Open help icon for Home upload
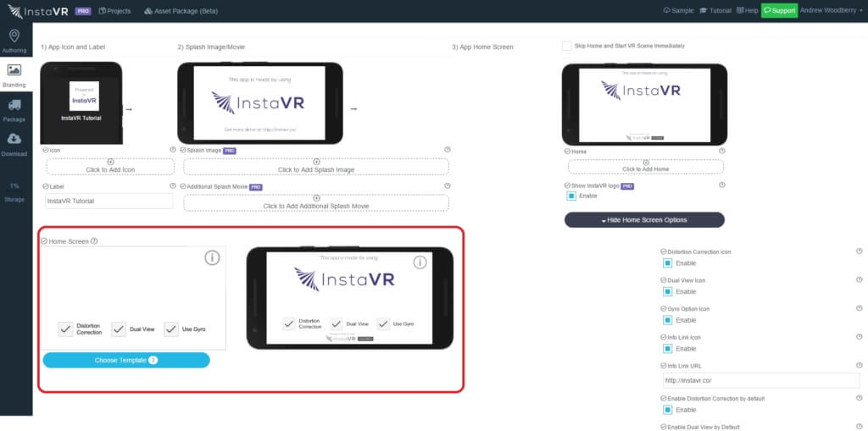The width and height of the screenshot is (868, 431). click(x=722, y=151)
